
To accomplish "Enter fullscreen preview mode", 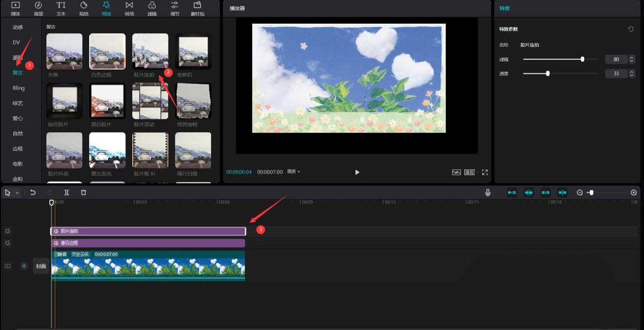I will 485,172.
